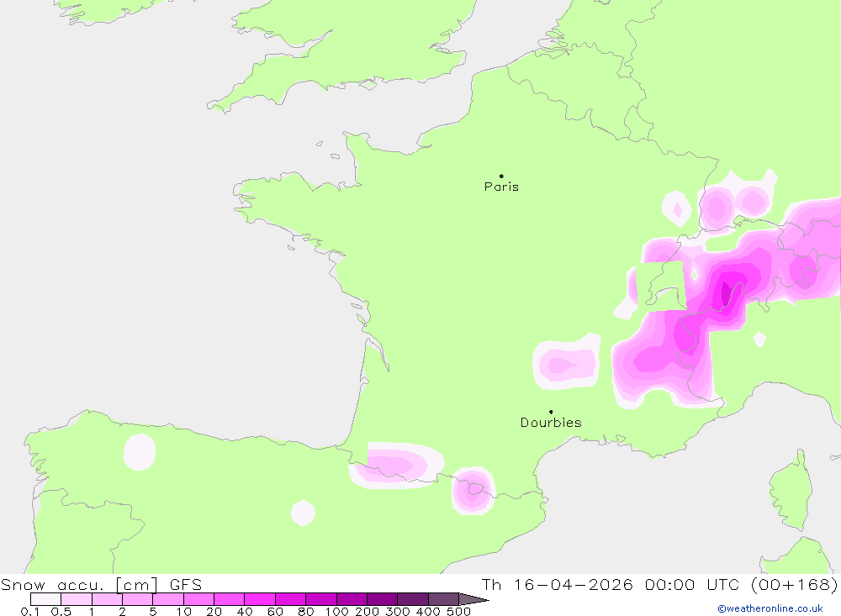Pick the 1–2 cm legend swatch
Viewport: 841px width, 616px height.
[108, 599]
